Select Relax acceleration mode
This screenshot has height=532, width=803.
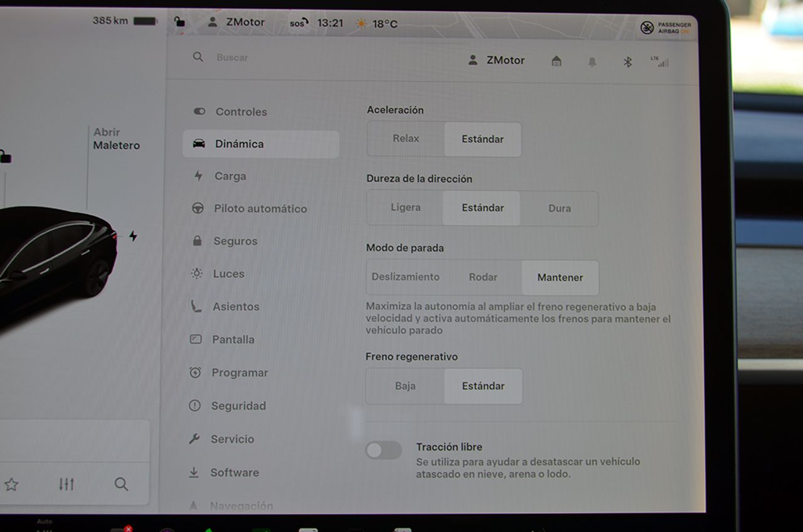[x=406, y=139]
